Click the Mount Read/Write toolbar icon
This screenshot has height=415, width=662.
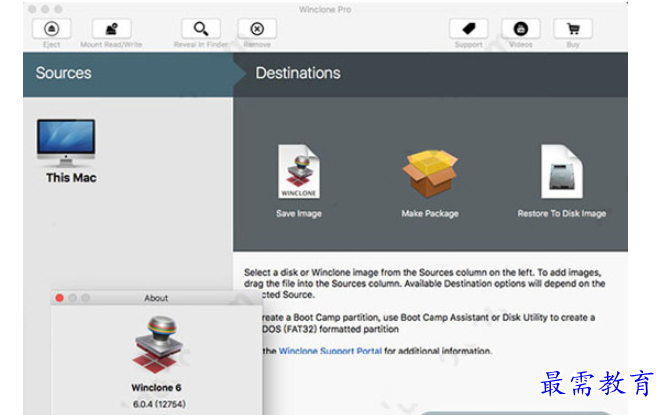111,29
